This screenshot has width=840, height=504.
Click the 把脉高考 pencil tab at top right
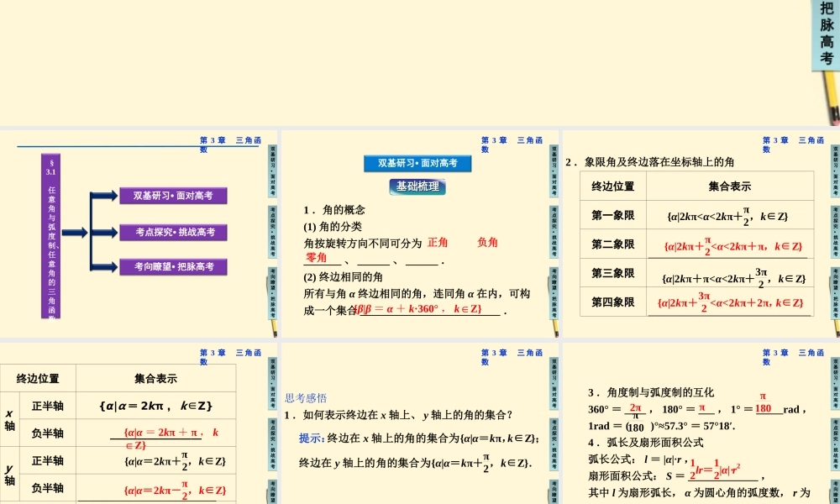click(827, 38)
